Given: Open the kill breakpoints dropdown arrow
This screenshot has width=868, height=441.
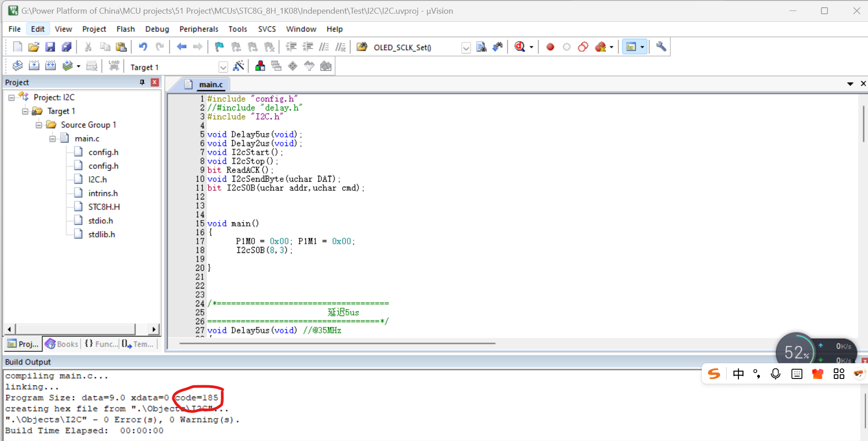Looking at the screenshot, I should (x=612, y=47).
